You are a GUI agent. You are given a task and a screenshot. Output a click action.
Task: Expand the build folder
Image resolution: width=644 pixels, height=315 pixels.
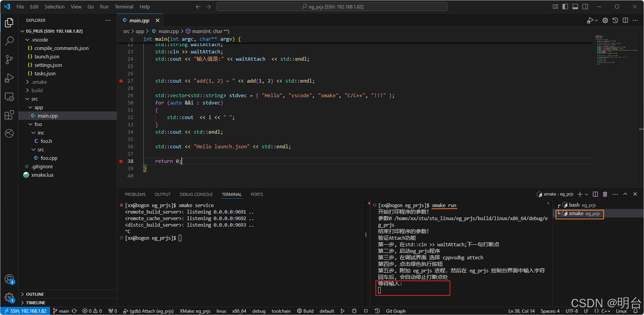[68, 90]
